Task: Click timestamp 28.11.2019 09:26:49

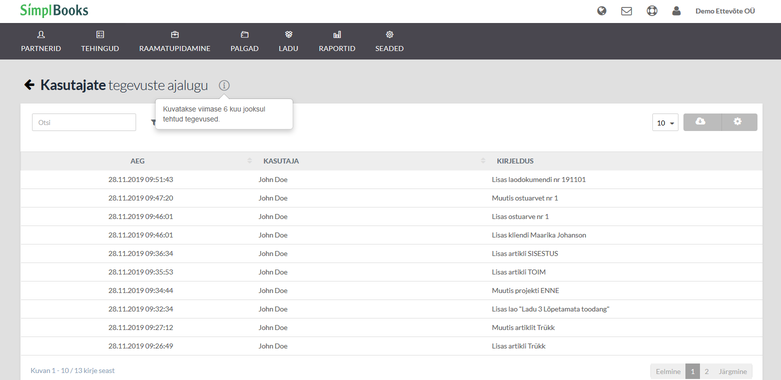Action: pos(140,346)
